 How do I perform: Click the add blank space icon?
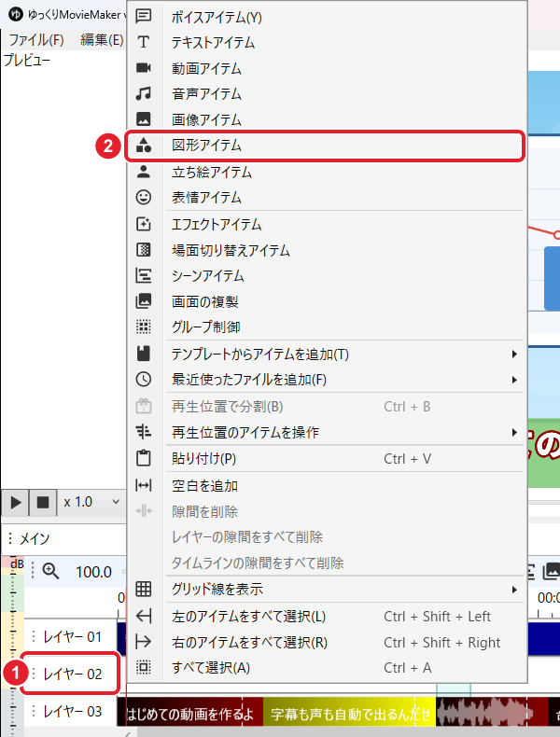(x=144, y=485)
